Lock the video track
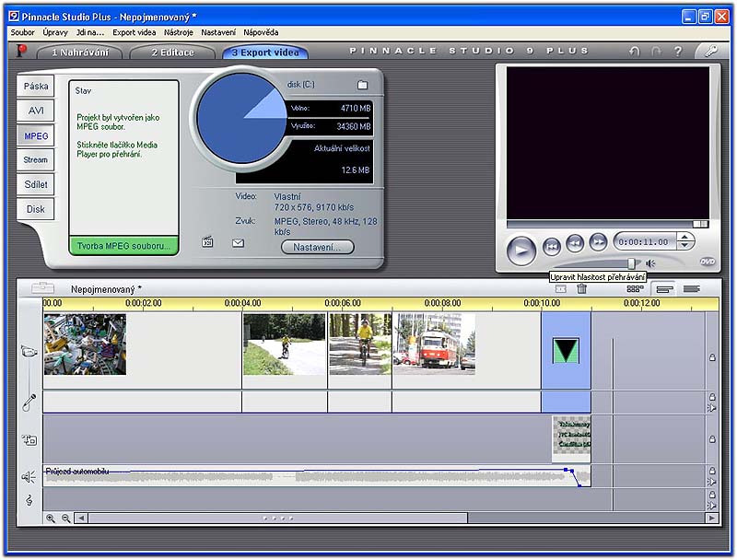The width and height of the screenshot is (737, 560). (712, 357)
